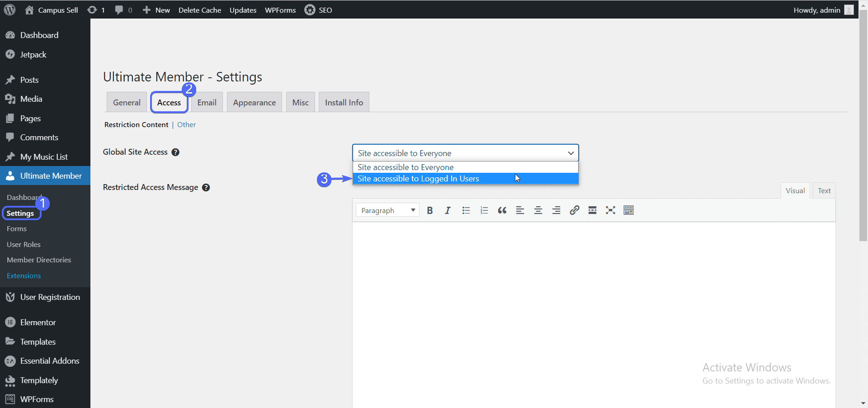Open the Global Site Access help icon
Image resolution: width=868 pixels, height=408 pixels.
point(175,152)
